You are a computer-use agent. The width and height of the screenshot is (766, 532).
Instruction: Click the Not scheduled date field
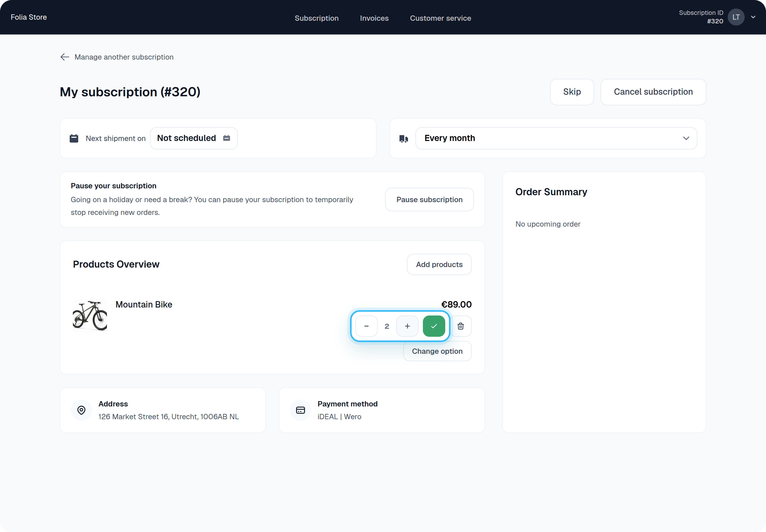coord(194,138)
